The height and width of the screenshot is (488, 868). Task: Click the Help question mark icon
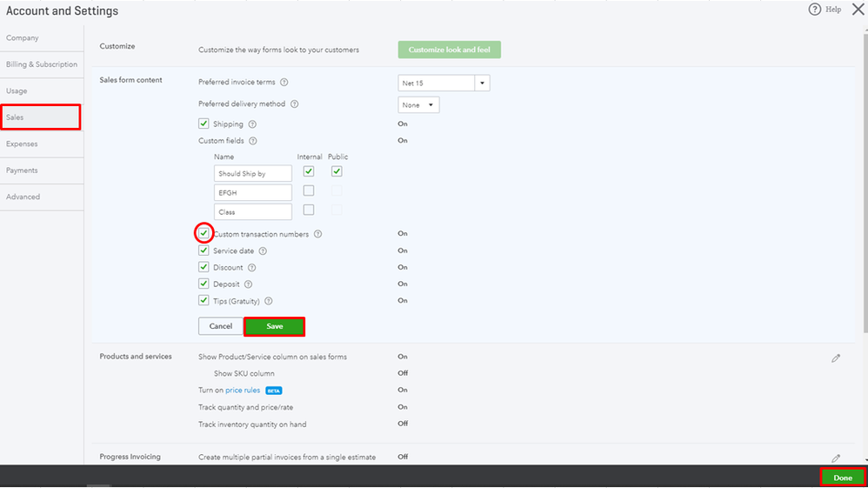click(x=814, y=10)
